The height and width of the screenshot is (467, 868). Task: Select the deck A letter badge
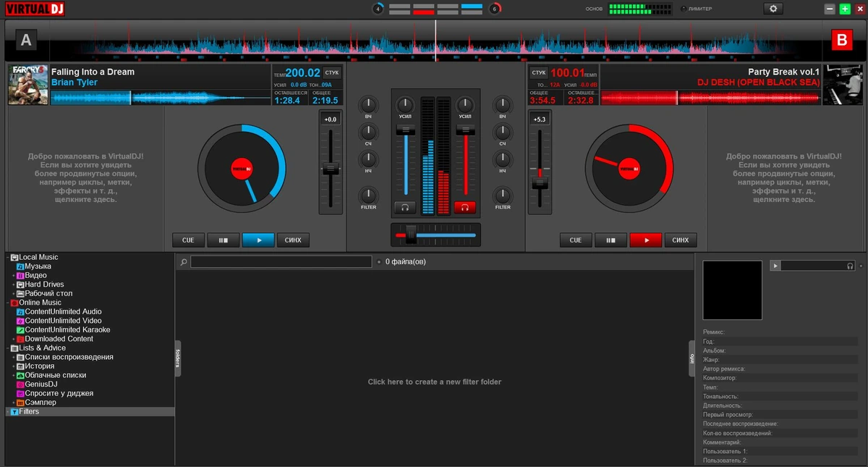pyautogui.click(x=27, y=40)
